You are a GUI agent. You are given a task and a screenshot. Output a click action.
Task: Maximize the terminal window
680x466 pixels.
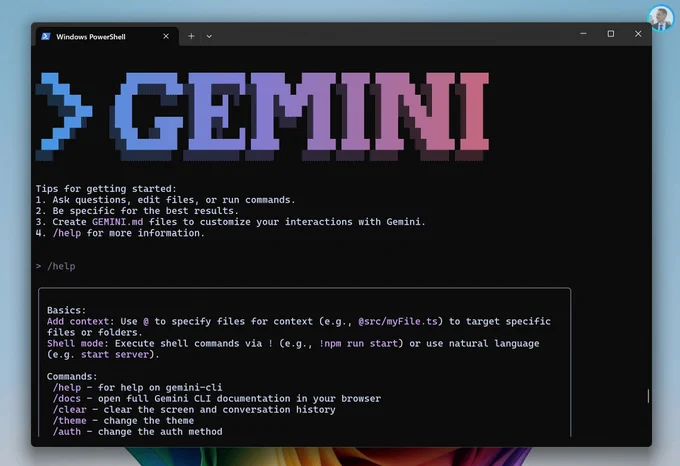611,34
